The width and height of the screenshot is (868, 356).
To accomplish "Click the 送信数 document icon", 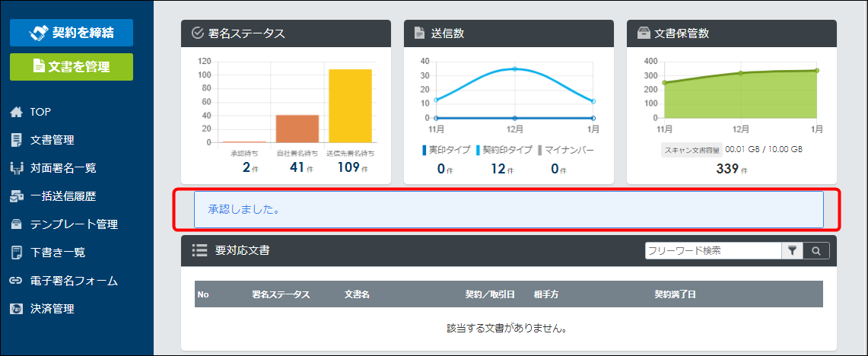I will tap(420, 33).
